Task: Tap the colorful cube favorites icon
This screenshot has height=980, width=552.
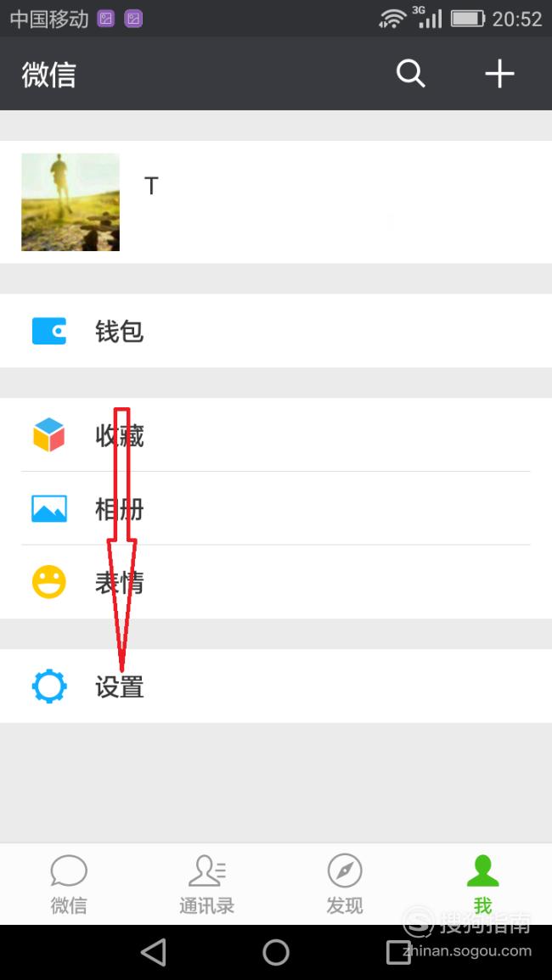Action: click(48, 435)
